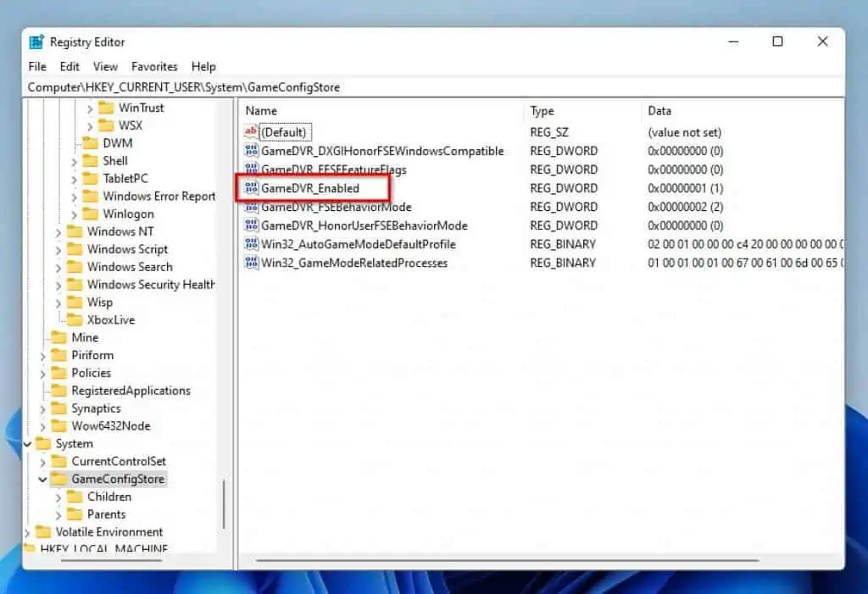
Task: Click the Win32_GameModeRelatedProcesses value icon
Action: pyautogui.click(x=251, y=263)
